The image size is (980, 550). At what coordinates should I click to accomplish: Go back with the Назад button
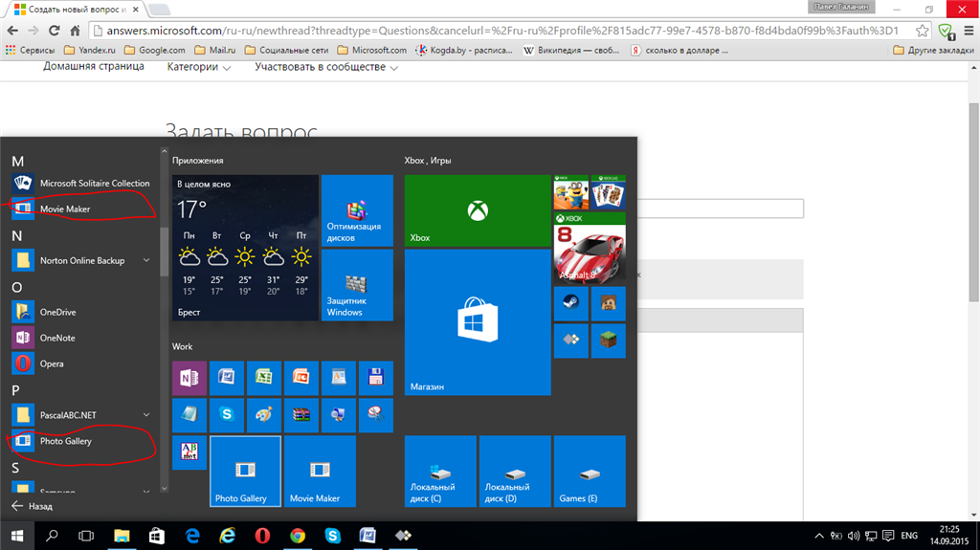[32, 506]
